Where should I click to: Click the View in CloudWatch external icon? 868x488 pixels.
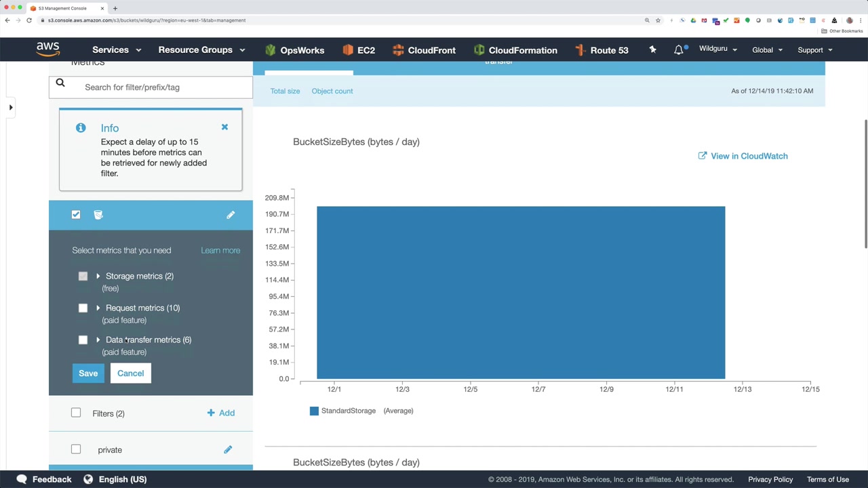703,156
